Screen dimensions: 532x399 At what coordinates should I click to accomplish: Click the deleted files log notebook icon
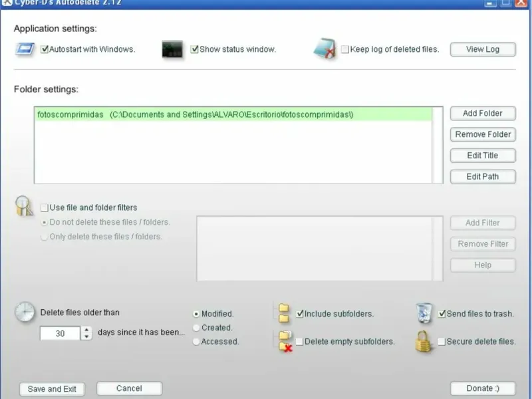click(x=325, y=49)
